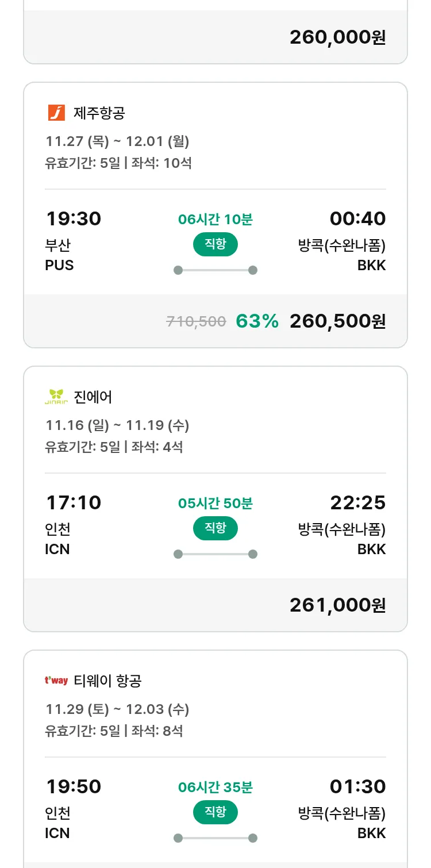
Task: Select the 261,000원 Jin Air fare
Action: point(337,605)
